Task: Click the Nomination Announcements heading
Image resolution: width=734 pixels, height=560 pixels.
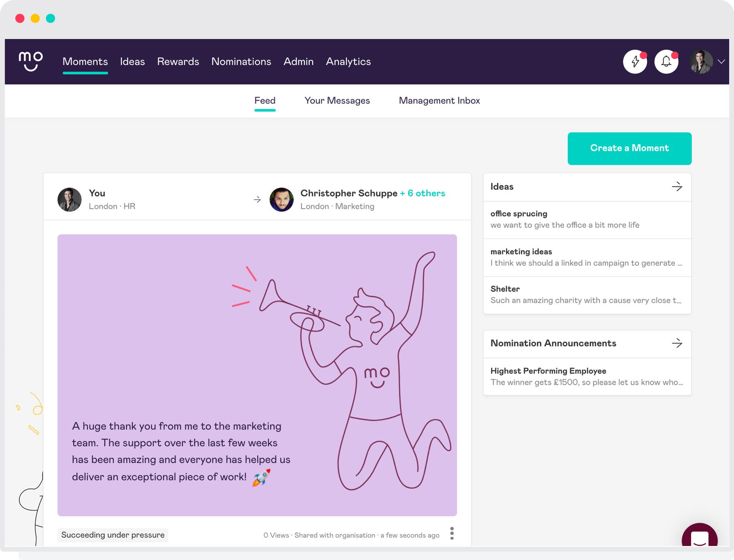Action: pyautogui.click(x=553, y=343)
